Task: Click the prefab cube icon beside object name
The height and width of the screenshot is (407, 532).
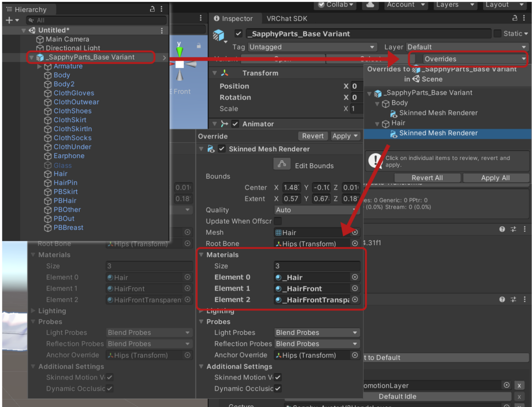Action: [x=219, y=35]
